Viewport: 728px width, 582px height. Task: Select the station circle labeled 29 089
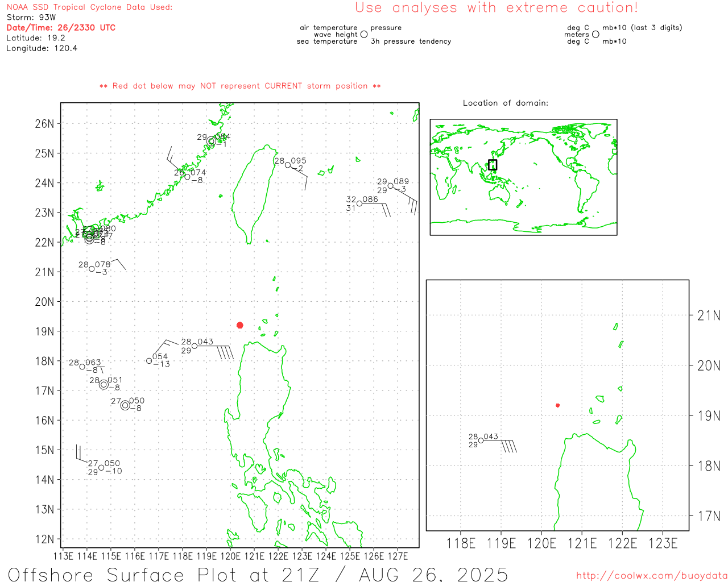(x=391, y=186)
